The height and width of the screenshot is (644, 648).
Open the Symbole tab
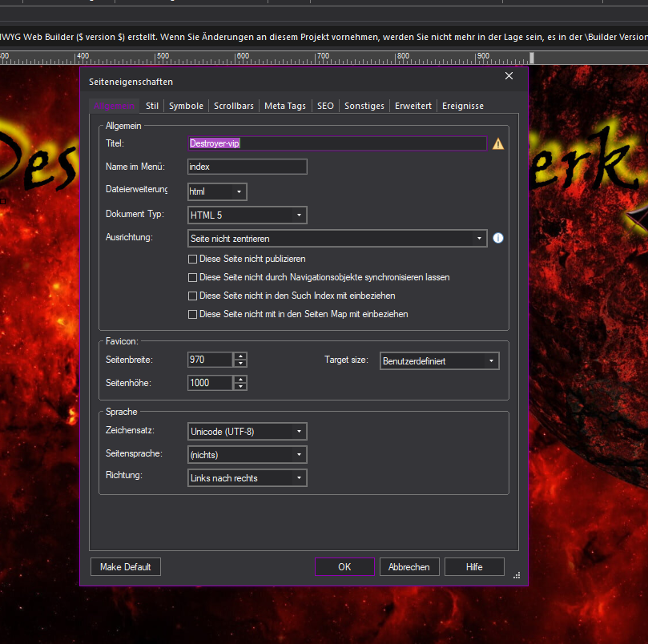coord(186,106)
